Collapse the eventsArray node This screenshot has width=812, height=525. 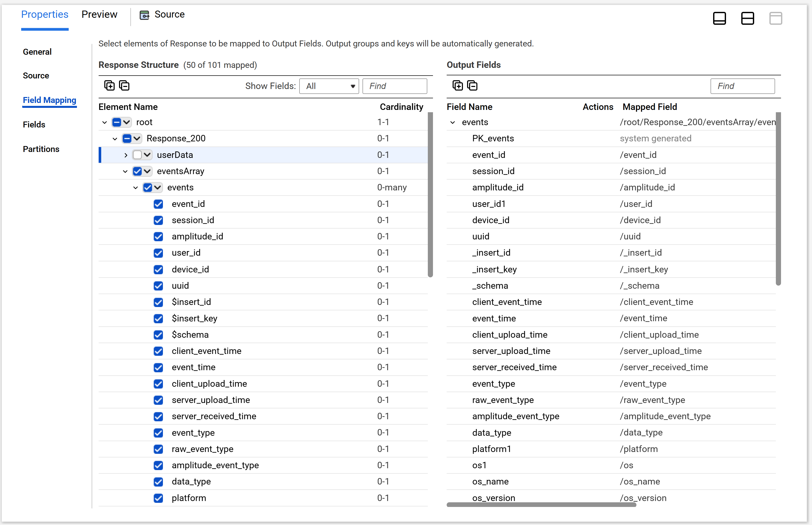pyautogui.click(x=125, y=171)
